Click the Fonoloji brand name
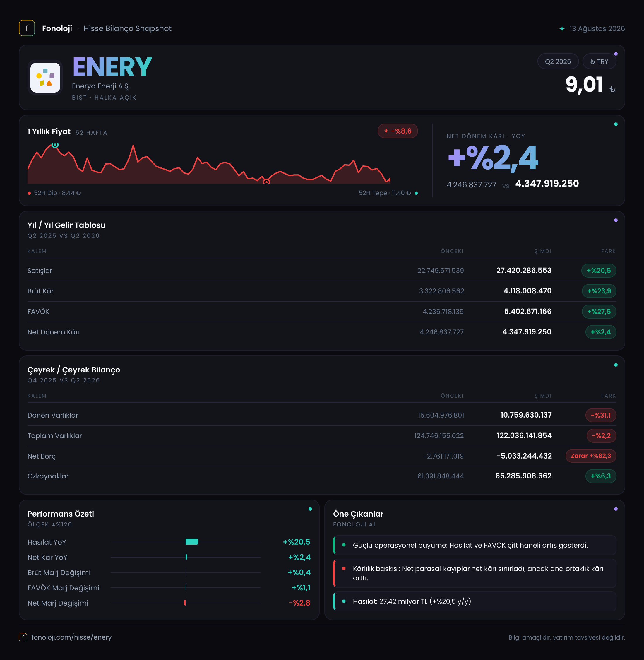 tap(57, 28)
